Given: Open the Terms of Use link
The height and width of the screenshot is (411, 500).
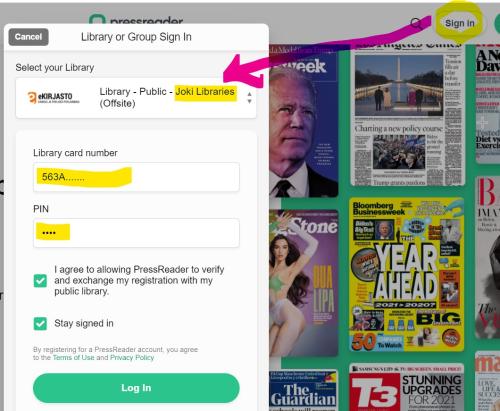Looking at the screenshot, I should (74, 358).
